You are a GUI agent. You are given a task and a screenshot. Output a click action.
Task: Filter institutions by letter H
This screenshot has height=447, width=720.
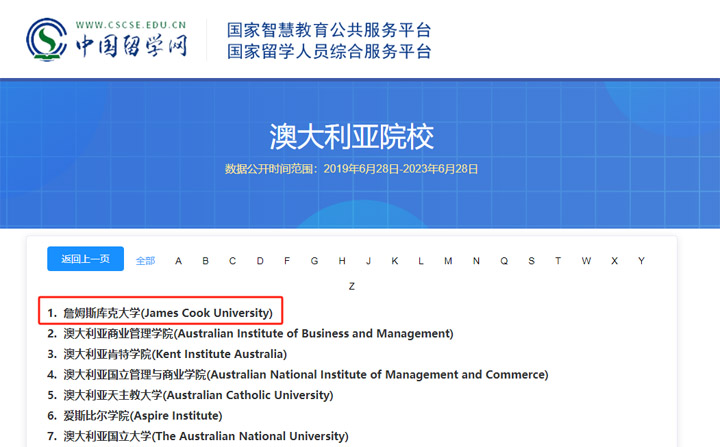pos(342,261)
